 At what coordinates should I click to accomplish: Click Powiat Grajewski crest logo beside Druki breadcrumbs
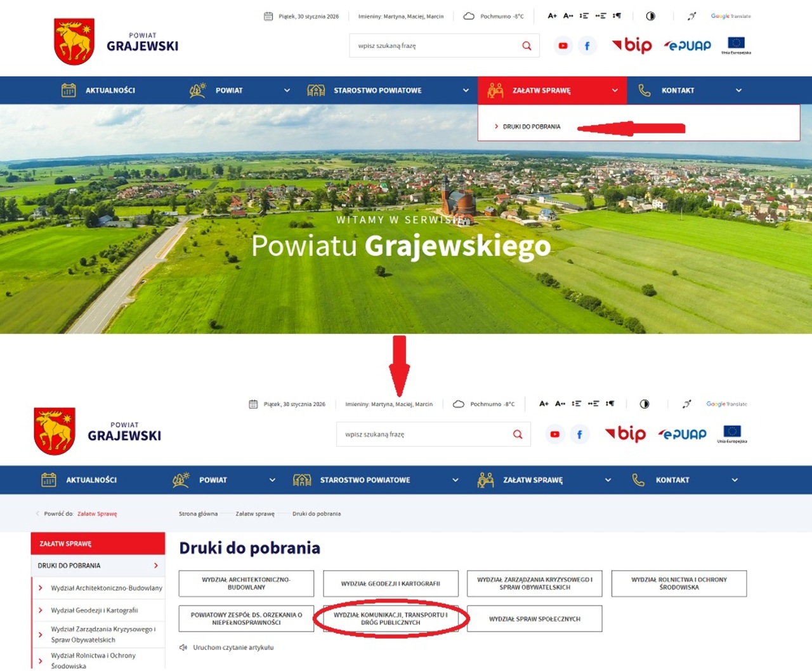[55, 432]
